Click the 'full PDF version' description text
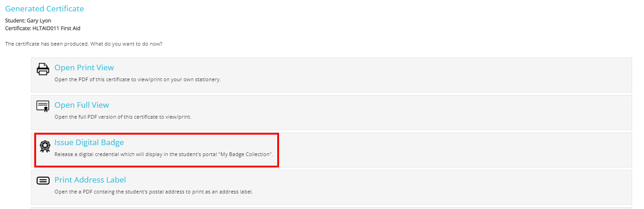This screenshot has height=209, width=644. click(x=123, y=117)
